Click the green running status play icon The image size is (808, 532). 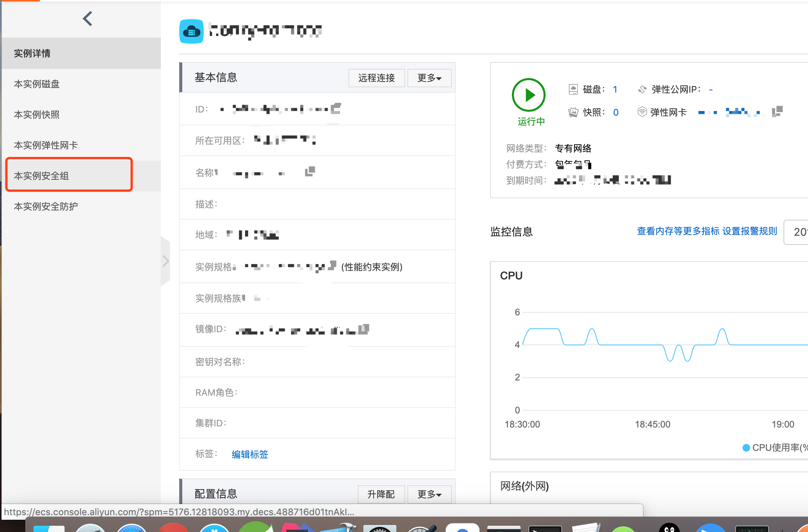(x=528, y=95)
